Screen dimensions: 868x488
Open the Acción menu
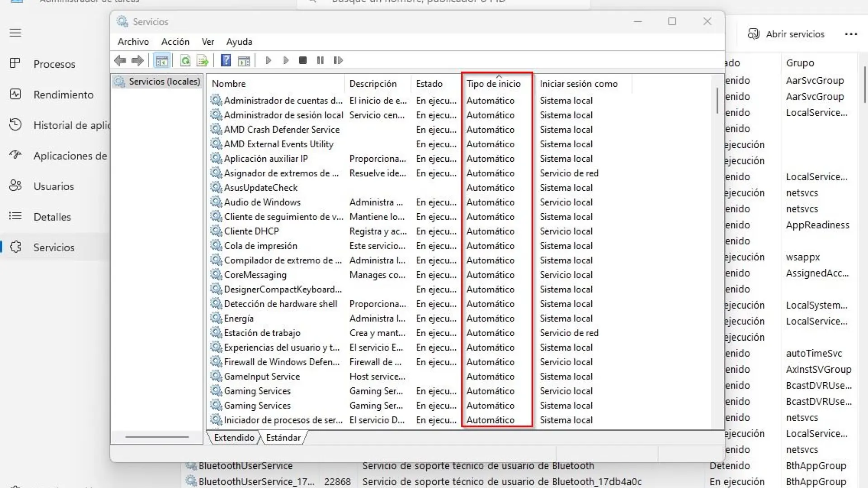[x=175, y=42]
